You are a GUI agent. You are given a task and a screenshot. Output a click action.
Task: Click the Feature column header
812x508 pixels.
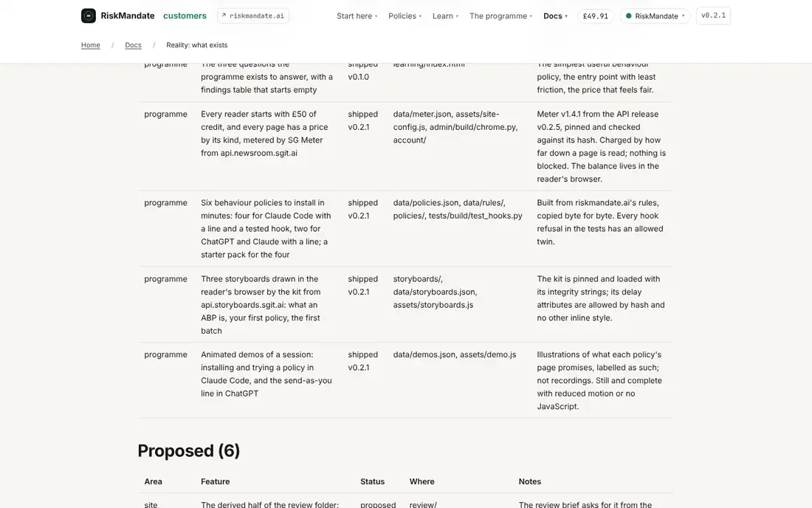click(x=216, y=481)
